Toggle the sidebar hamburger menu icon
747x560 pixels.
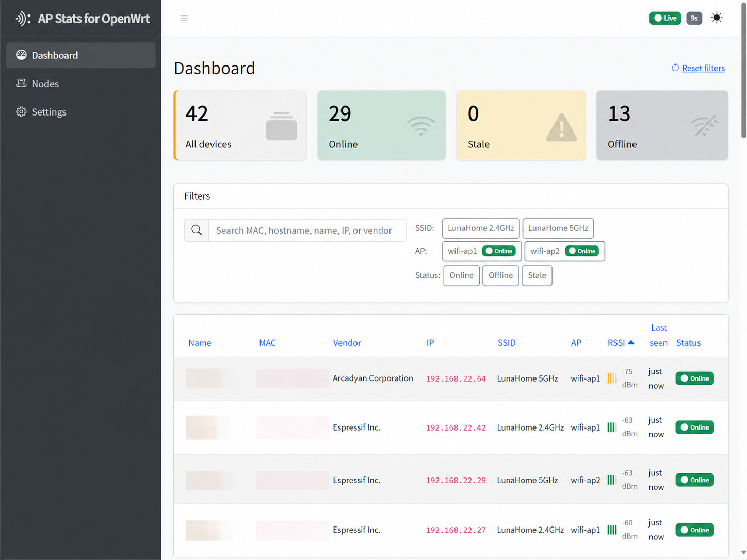click(x=184, y=18)
